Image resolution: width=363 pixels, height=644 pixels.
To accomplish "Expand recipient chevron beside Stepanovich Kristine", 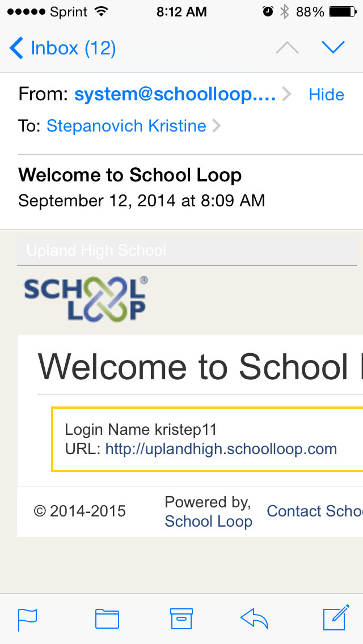I will (216, 126).
